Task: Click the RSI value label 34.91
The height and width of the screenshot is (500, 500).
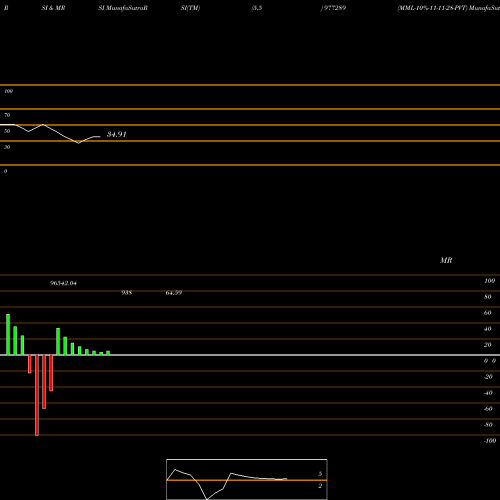Action: 117,134
